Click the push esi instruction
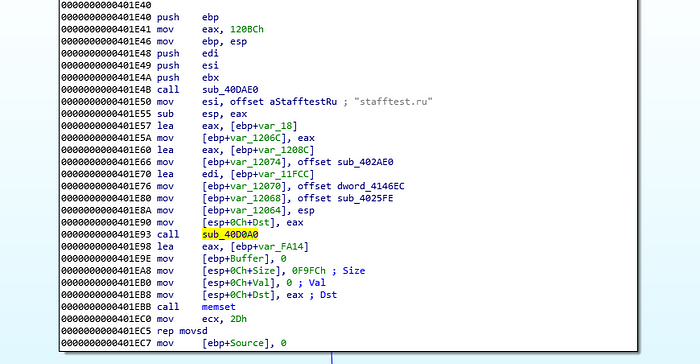This screenshot has height=364, width=700. 188,66
